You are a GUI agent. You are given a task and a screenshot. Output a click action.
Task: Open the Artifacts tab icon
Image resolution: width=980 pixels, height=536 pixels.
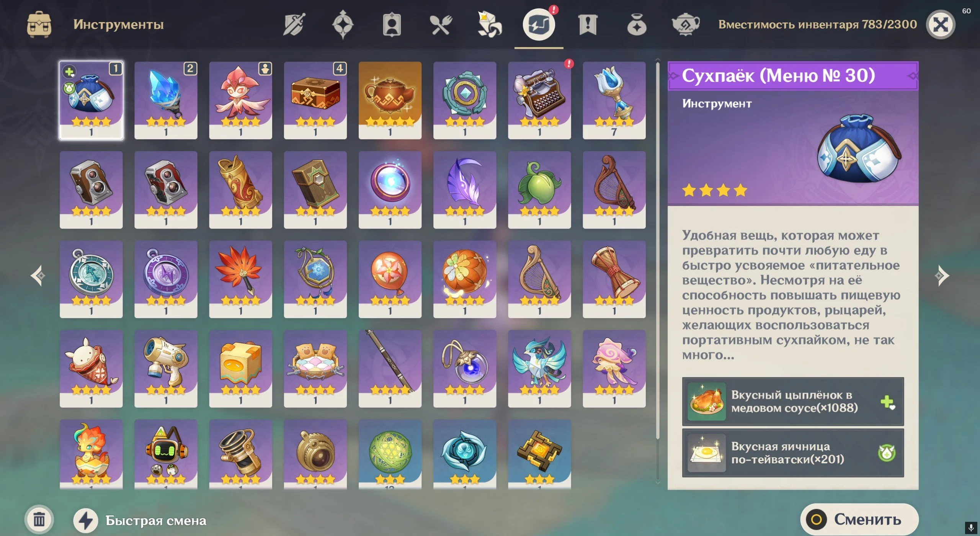tap(343, 25)
